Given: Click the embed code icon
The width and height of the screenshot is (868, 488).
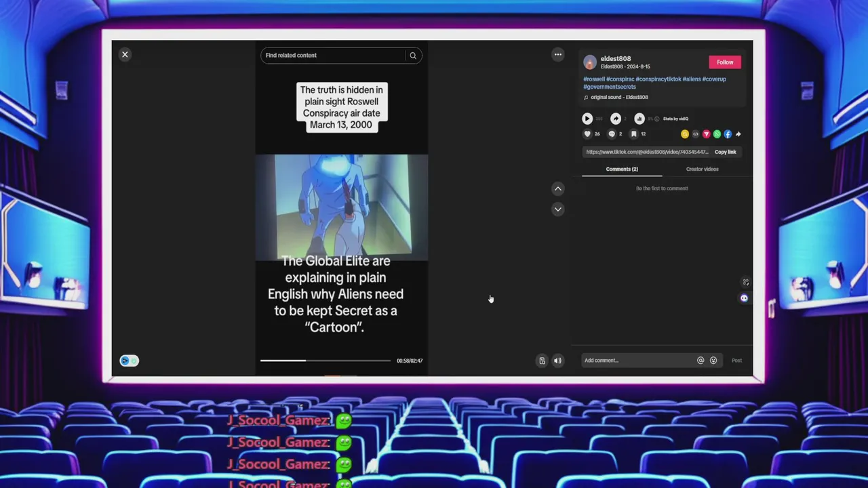Looking at the screenshot, I should click(696, 134).
